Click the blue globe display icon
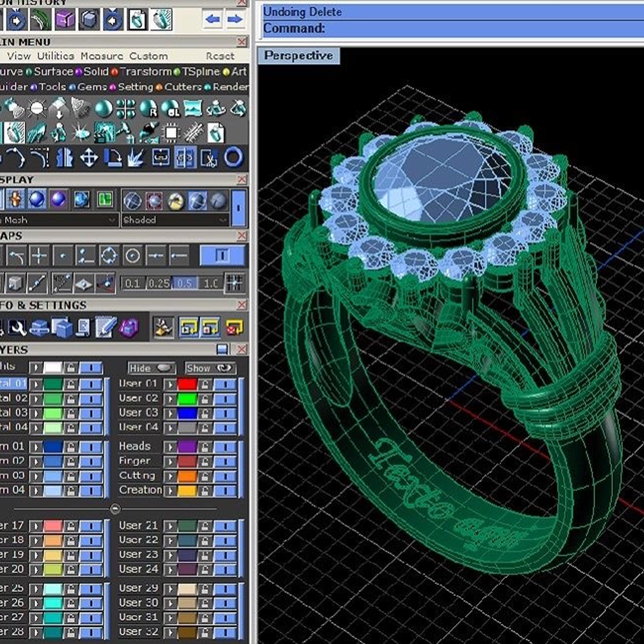 [81, 200]
